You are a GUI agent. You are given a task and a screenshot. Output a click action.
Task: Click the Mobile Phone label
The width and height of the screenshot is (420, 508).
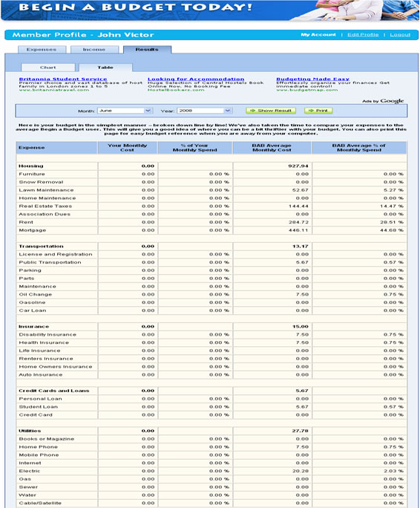[39, 455]
